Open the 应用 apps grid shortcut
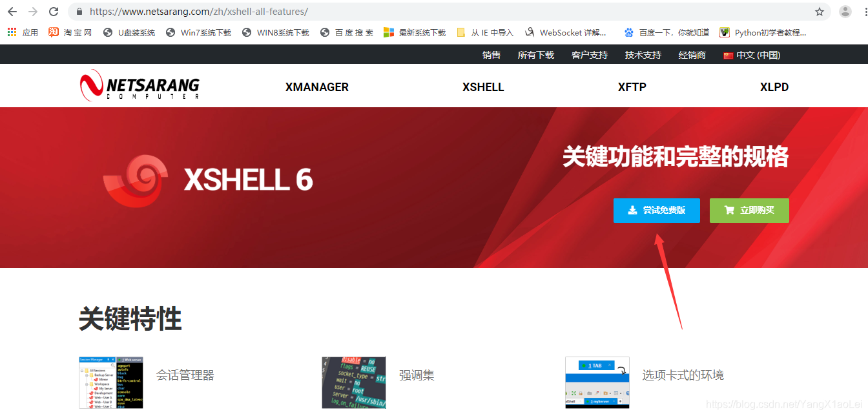Image resolution: width=868 pixels, height=416 pixels. click(x=23, y=32)
